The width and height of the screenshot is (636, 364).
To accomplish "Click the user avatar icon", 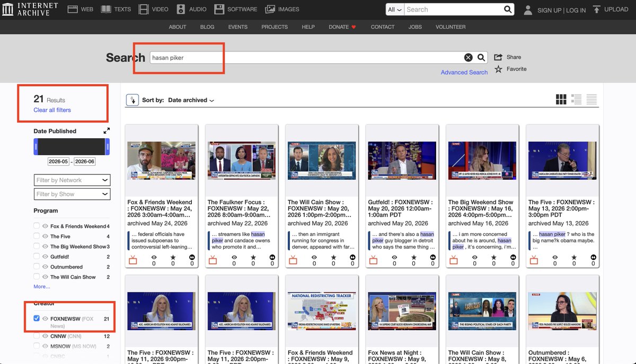I will (x=528, y=10).
